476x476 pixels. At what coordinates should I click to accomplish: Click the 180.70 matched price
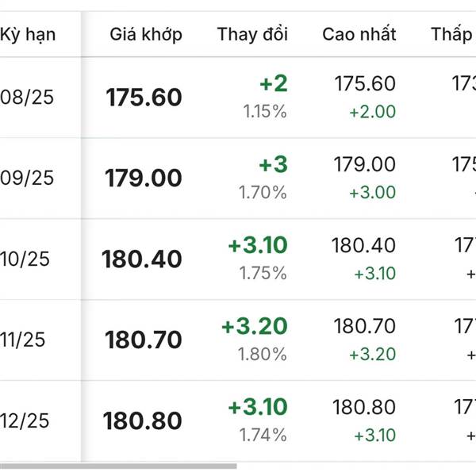pos(144,340)
